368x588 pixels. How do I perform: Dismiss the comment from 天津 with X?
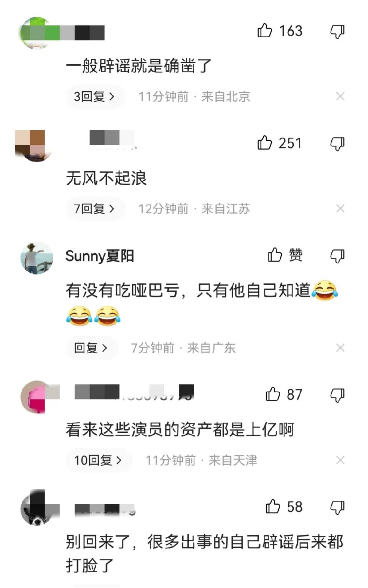(340, 460)
